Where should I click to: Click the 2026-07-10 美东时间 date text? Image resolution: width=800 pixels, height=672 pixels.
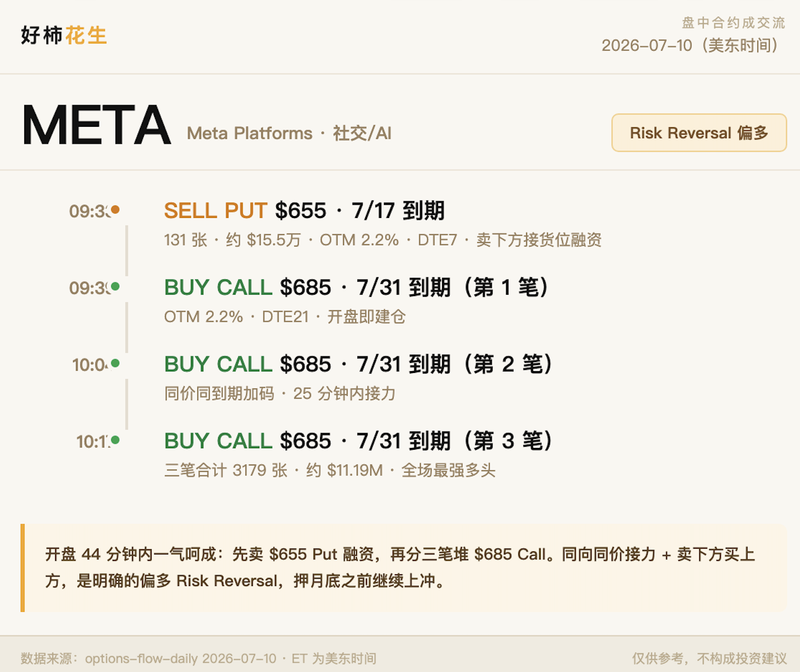pos(694,46)
